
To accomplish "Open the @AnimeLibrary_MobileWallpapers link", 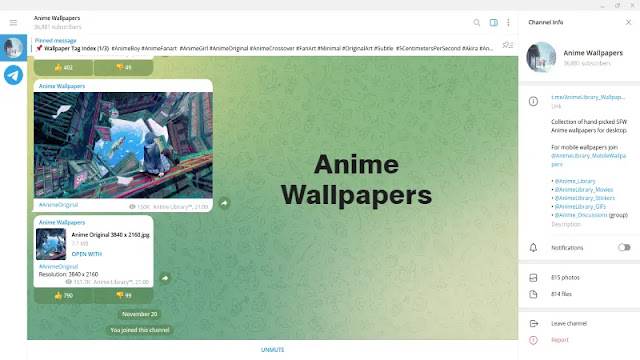I will pyautogui.click(x=588, y=160).
